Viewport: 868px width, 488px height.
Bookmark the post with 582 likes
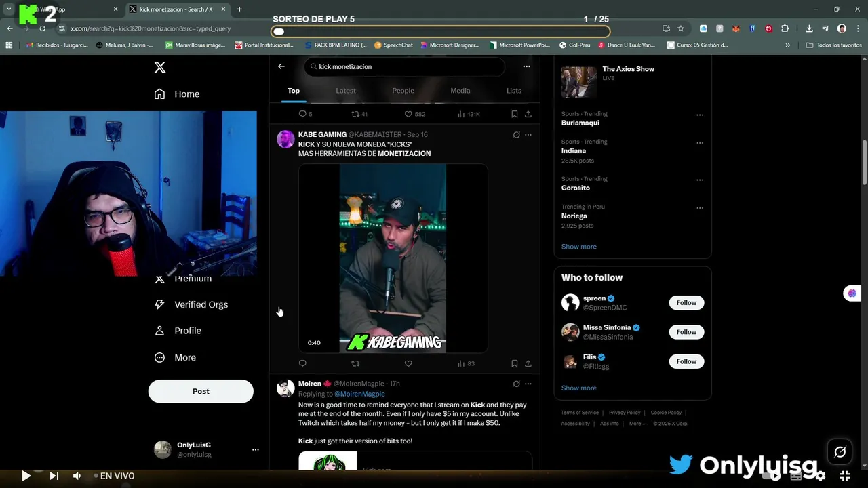click(x=515, y=114)
